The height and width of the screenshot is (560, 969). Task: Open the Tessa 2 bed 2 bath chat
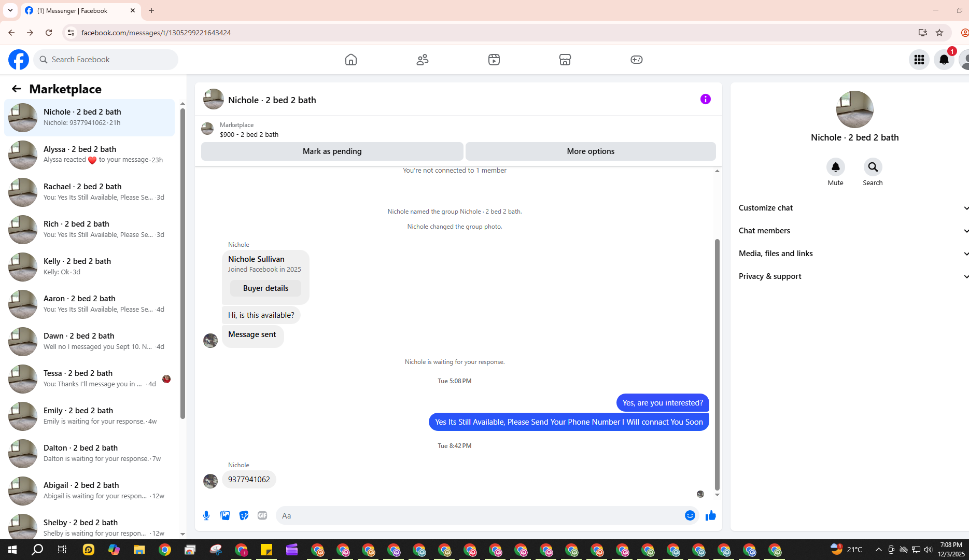tap(89, 379)
